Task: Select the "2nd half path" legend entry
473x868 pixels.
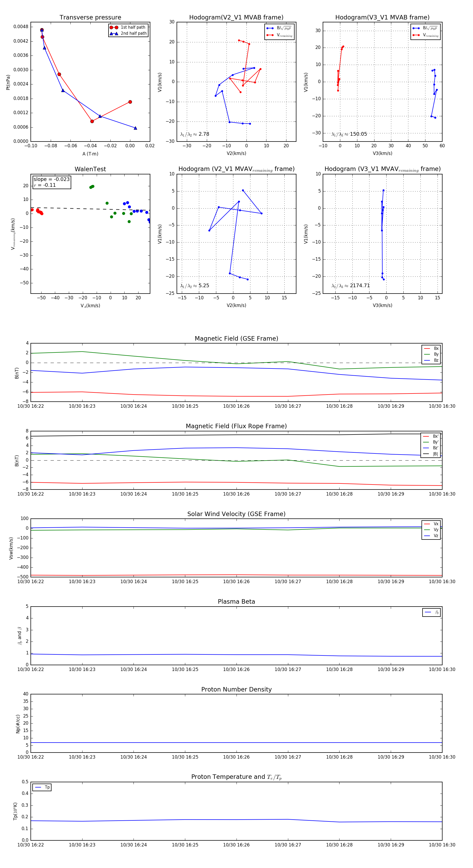Action: click(x=128, y=33)
